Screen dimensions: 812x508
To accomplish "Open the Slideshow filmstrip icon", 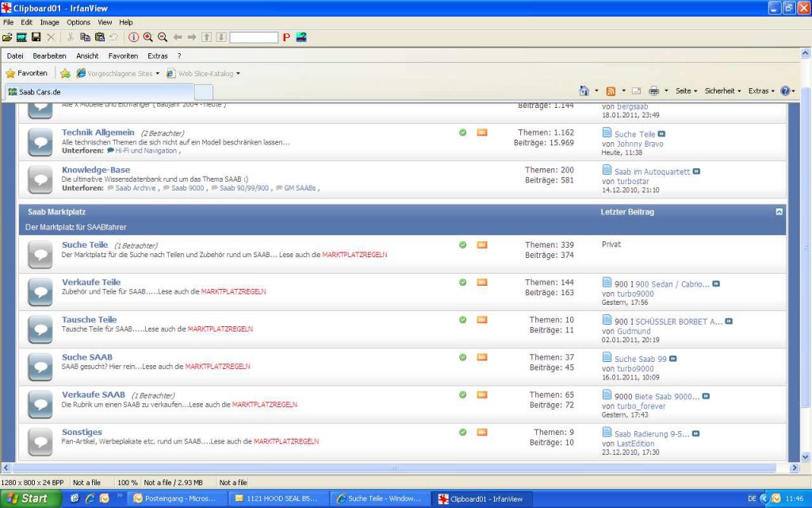I will 21,37.
